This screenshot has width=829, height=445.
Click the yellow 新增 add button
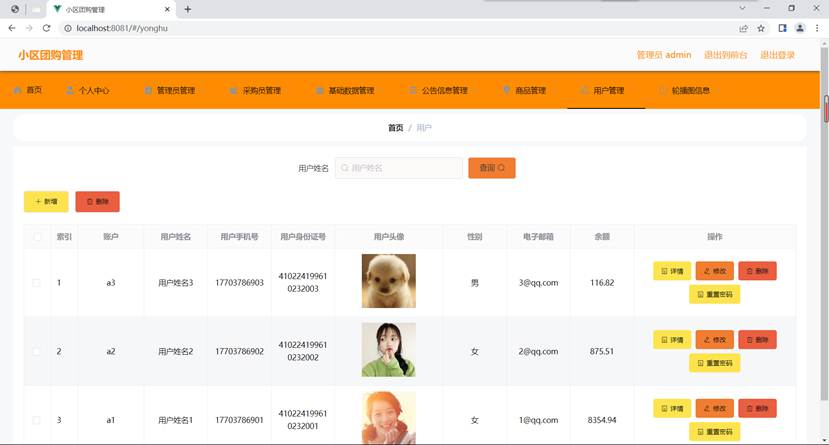click(x=46, y=201)
